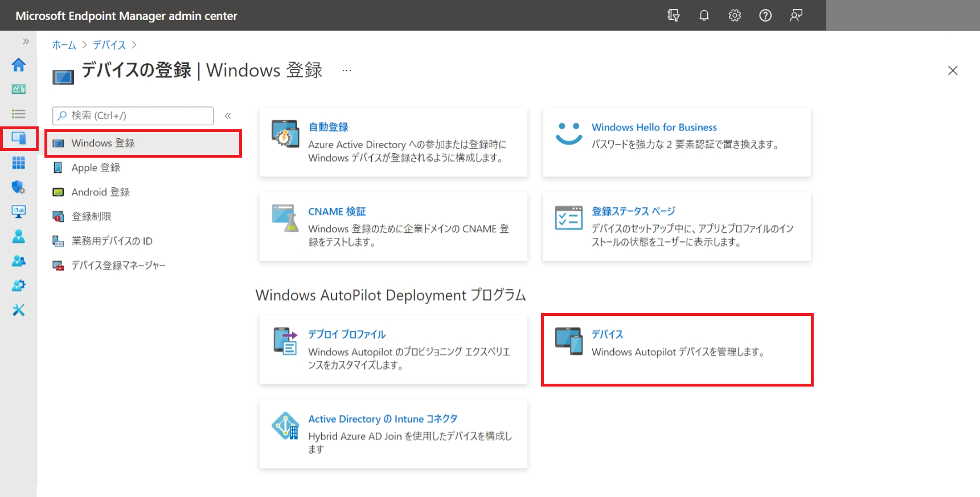Click the デバイス登録マネージャー menu item icon
Viewport: 980px width, 497px height.
58,265
